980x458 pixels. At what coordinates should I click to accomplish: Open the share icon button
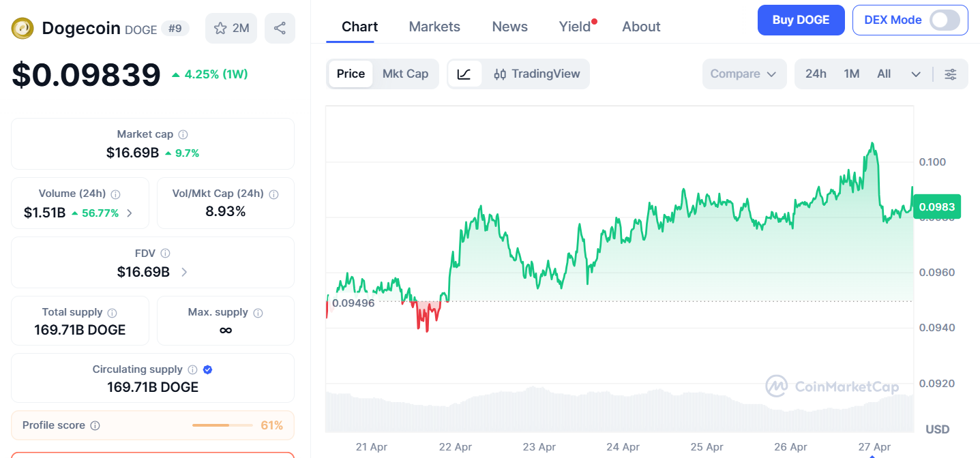point(280,28)
